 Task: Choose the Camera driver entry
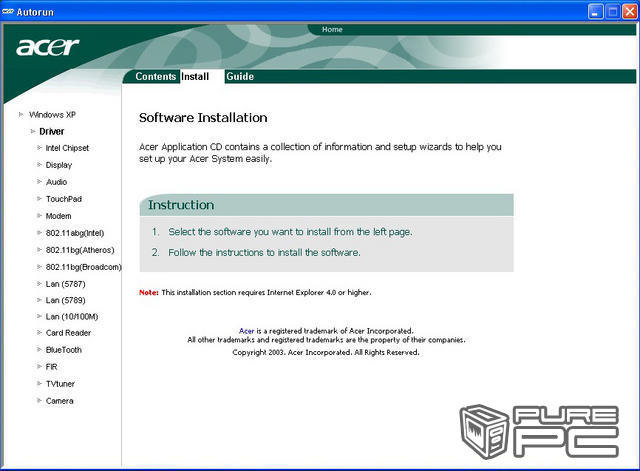point(60,401)
